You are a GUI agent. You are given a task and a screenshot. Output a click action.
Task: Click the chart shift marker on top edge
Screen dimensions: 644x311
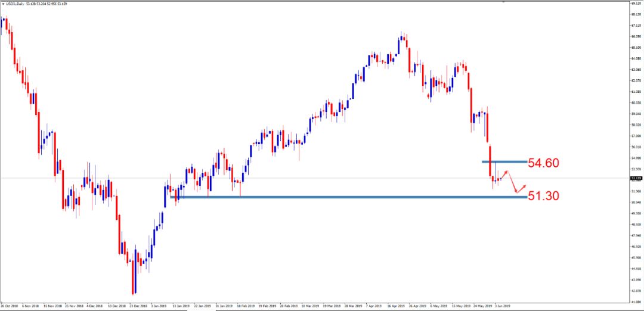point(503,2)
